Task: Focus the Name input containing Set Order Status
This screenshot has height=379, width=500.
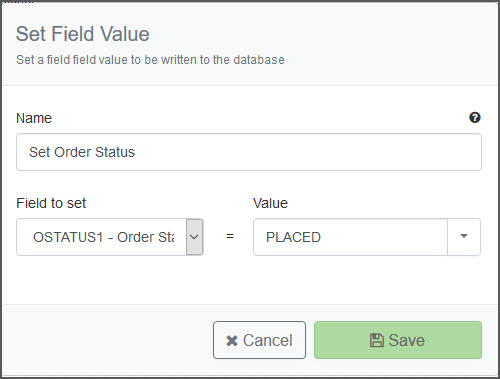Action: [x=249, y=152]
